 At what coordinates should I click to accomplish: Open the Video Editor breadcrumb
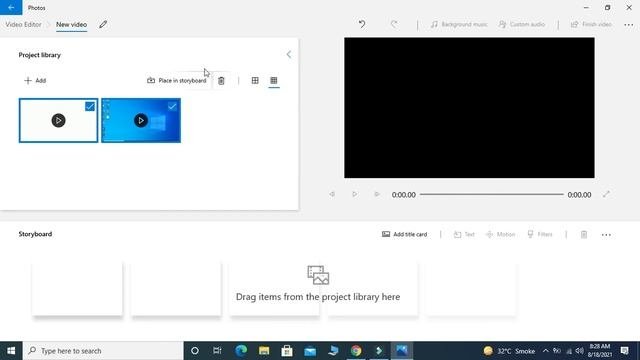(x=23, y=24)
